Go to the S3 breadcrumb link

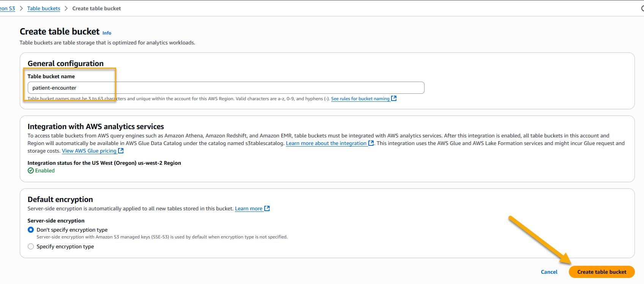[x=8, y=8]
